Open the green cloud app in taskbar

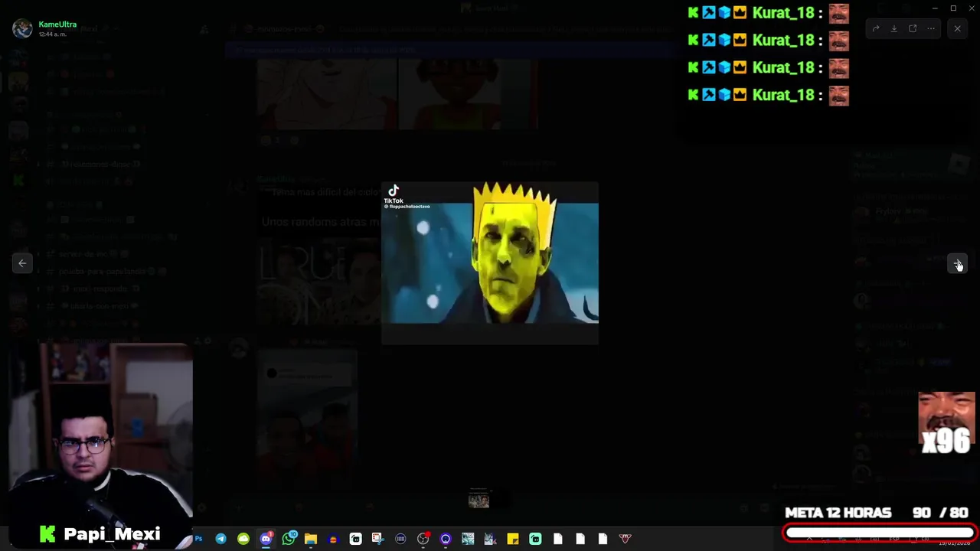tap(243, 539)
